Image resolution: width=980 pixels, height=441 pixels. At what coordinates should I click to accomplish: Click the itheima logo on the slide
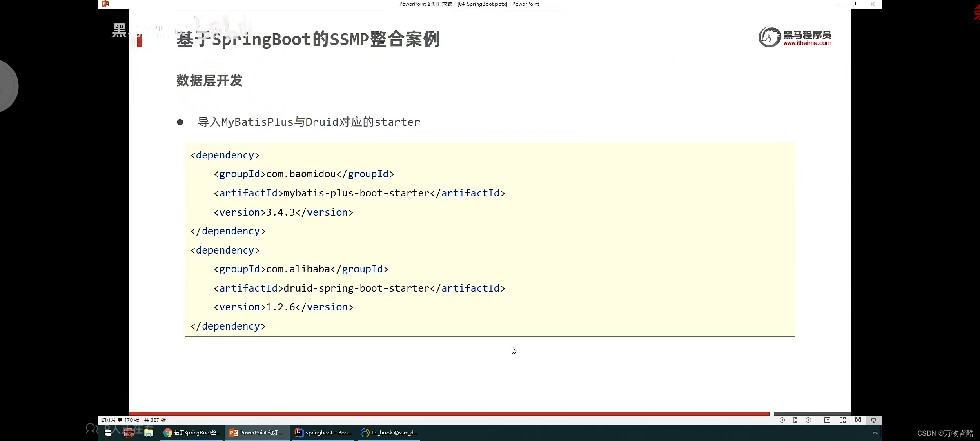click(x=795, y=37)
